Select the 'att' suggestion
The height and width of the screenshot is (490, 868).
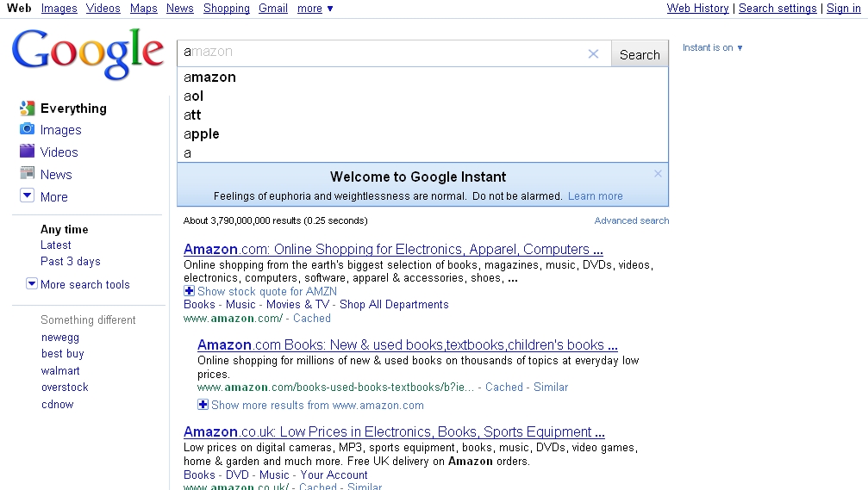[x=422, y=115]
